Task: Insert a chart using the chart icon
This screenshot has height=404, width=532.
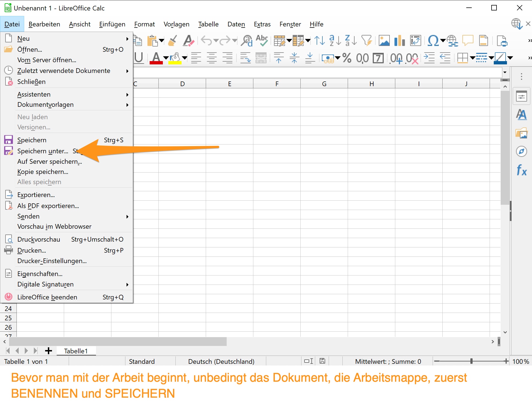Action: coord(399,41)
